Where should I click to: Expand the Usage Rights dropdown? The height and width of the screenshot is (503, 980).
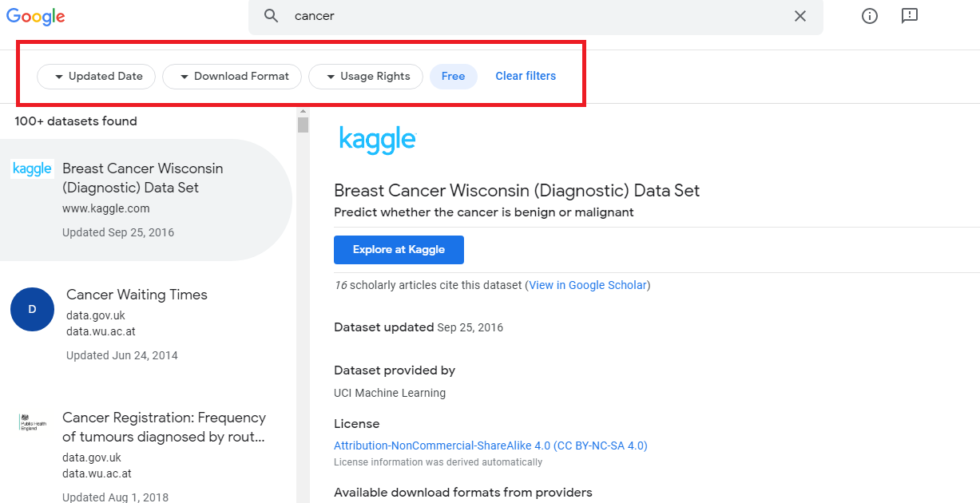[x=366, y=77]
